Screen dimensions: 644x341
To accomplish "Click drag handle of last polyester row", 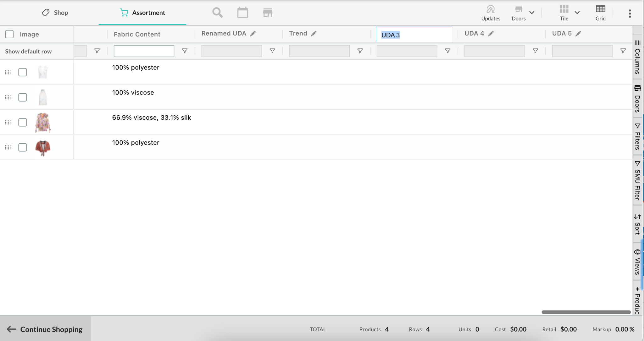I will [x=8, y=147].
